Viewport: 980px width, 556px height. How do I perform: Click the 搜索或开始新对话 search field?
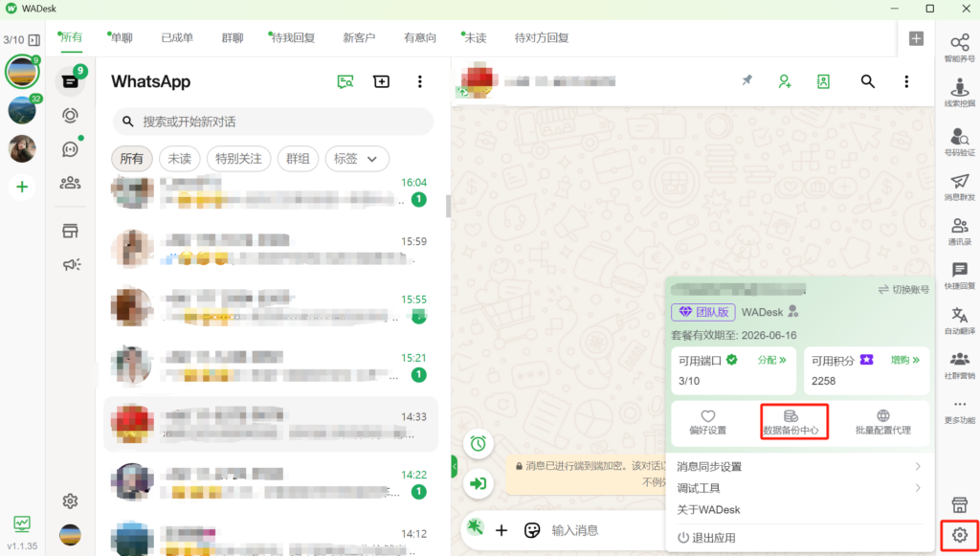pos(273,122)
